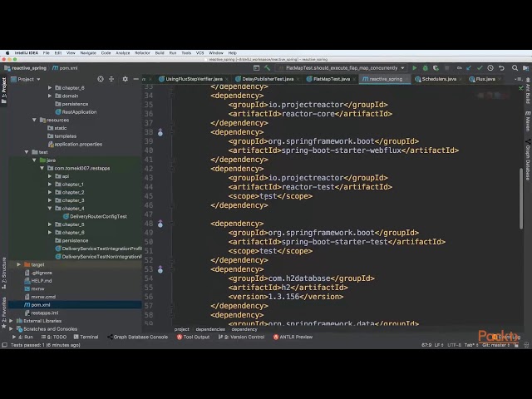Open the editor layout icon in the toolbar

click(x=257, y=68)
